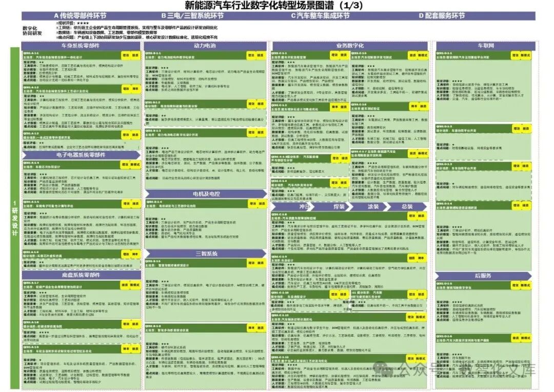
Task: Open the 业务数字化 section header
Action: pyautogui.click(x=350, y=46)
